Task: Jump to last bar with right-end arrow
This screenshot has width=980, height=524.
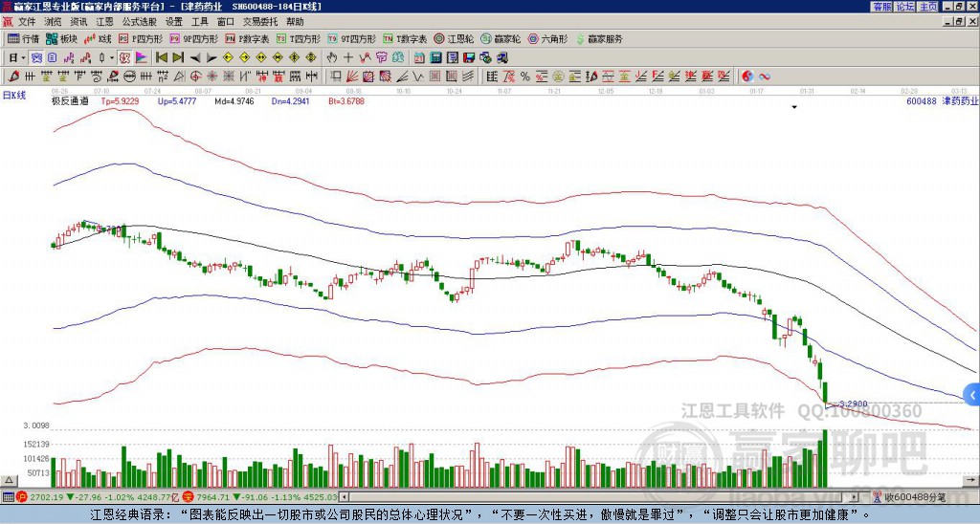Action: (177, 58)
